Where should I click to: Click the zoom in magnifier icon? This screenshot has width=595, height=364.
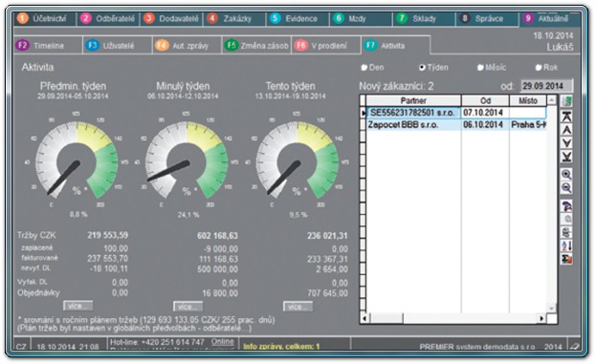[x=566, y=175]
